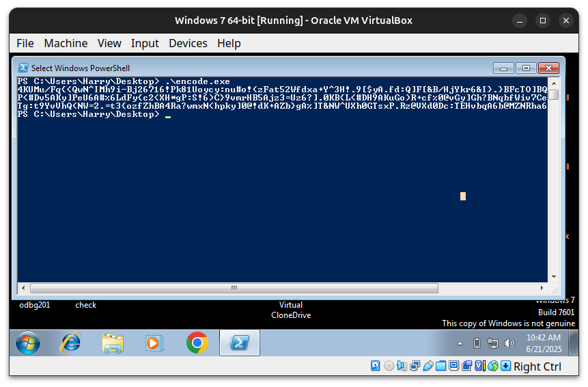Close the VirtualBox VM window

click(566, 21)
